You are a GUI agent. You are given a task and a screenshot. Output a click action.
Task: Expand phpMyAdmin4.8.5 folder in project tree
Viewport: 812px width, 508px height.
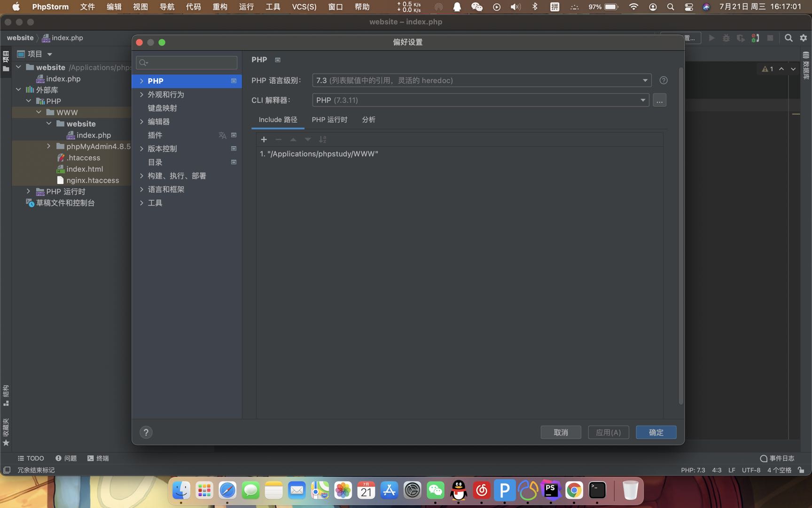click(48, 146)
